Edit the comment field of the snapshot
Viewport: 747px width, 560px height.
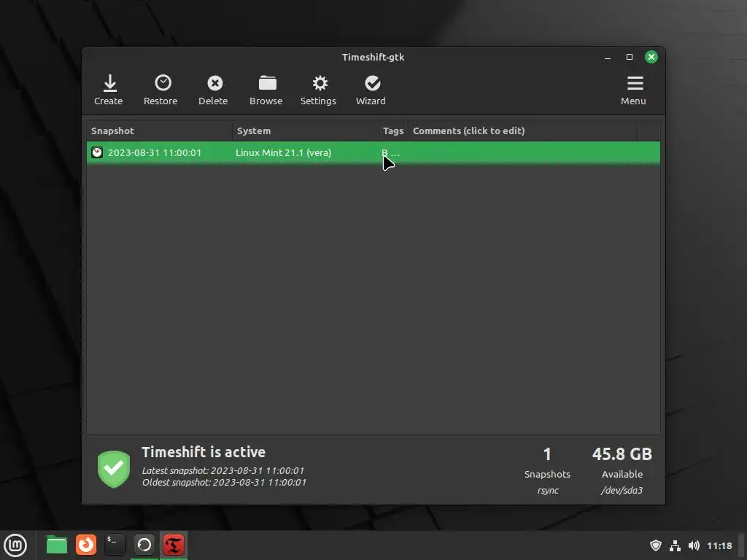click(522, 153)
